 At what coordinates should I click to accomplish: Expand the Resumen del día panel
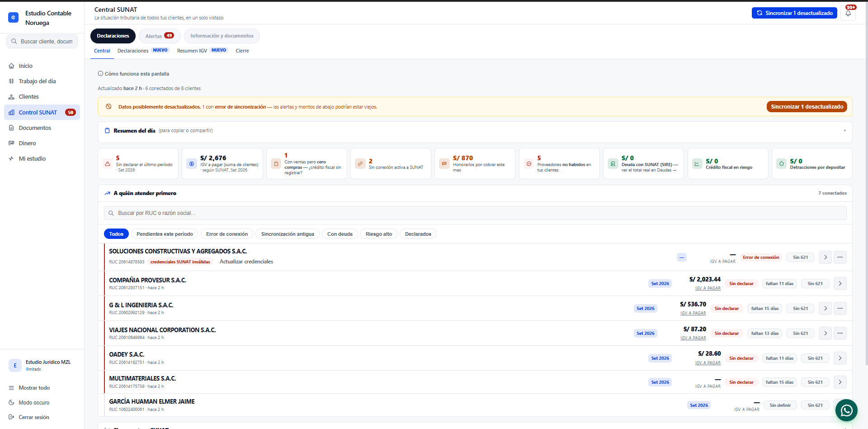point(844,131)
